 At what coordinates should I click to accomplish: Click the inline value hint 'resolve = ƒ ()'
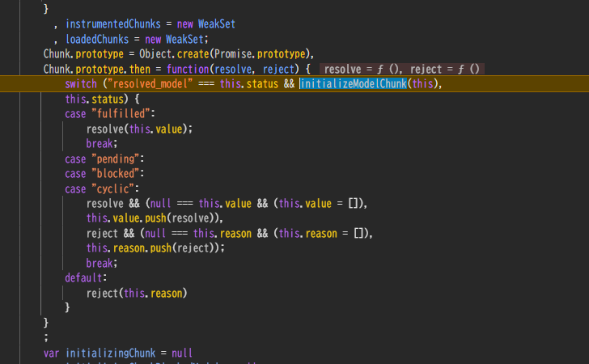362,69
